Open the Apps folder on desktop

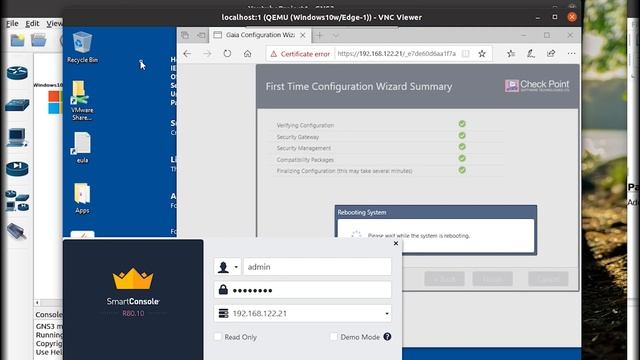tap(82, 198)
